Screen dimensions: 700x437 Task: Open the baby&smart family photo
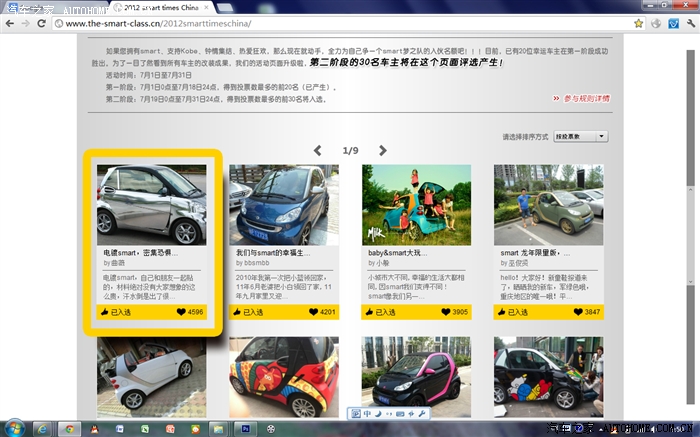[x=416, y=204]
